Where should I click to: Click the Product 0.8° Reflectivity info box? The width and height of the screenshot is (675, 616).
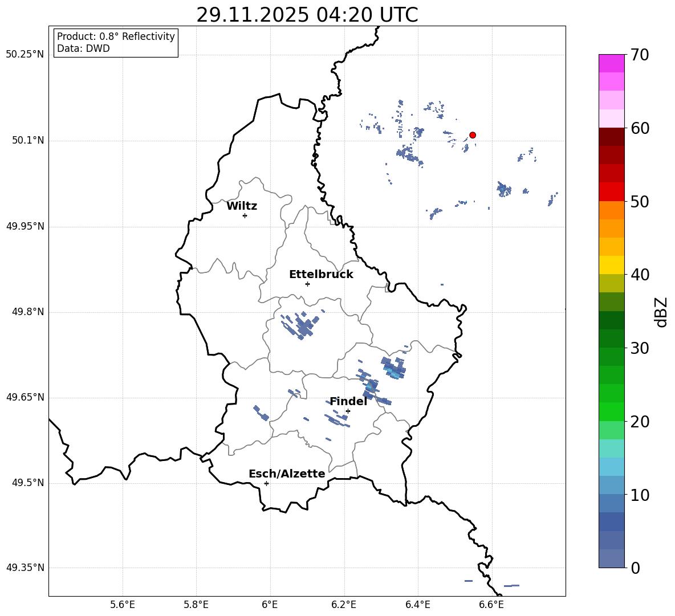pos(116,42)
